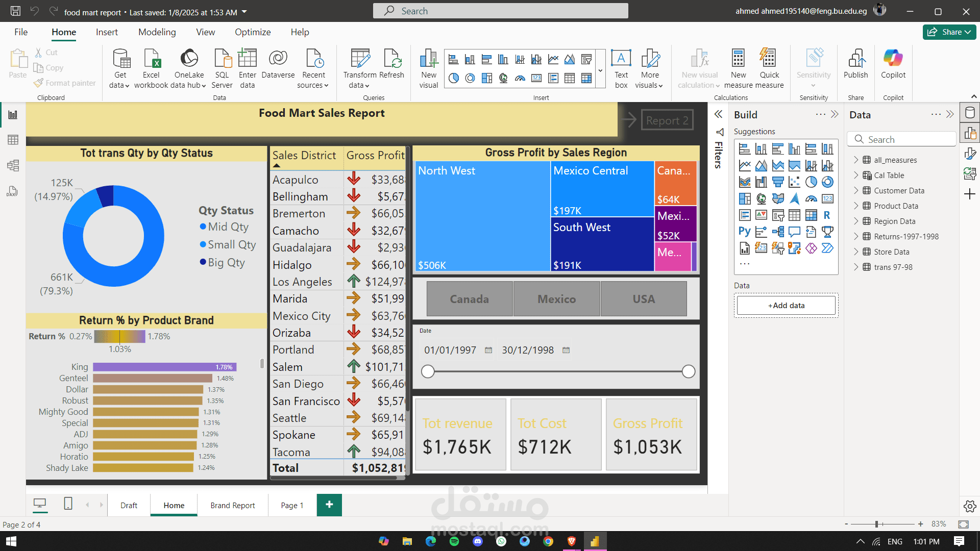Expand the Region Data table
980x551 pixels.
(856, 221)
